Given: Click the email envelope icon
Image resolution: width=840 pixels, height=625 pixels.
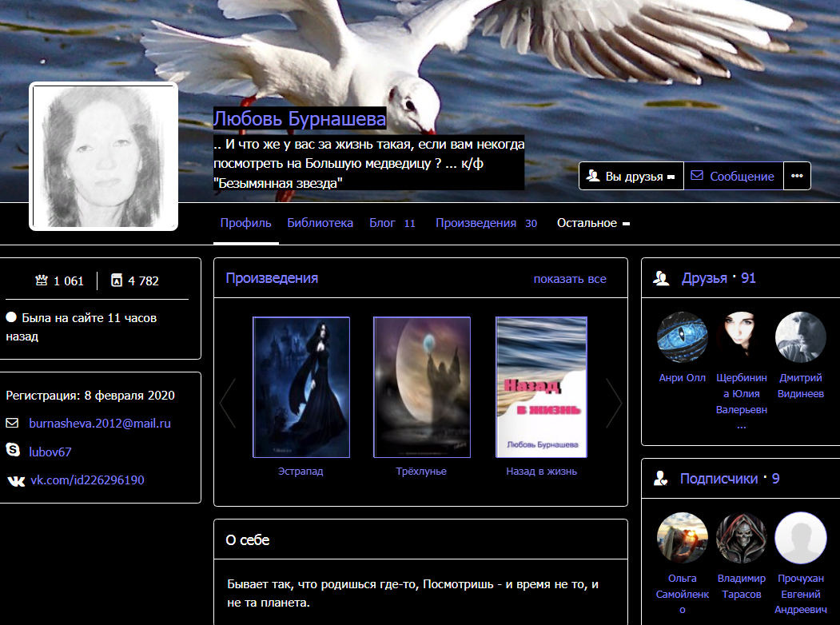Looking at the screenshot, I should pos(13,423).
